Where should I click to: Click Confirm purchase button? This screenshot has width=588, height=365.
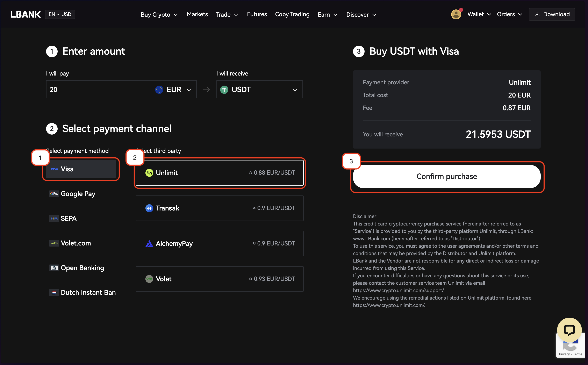(x=446, y=177)
